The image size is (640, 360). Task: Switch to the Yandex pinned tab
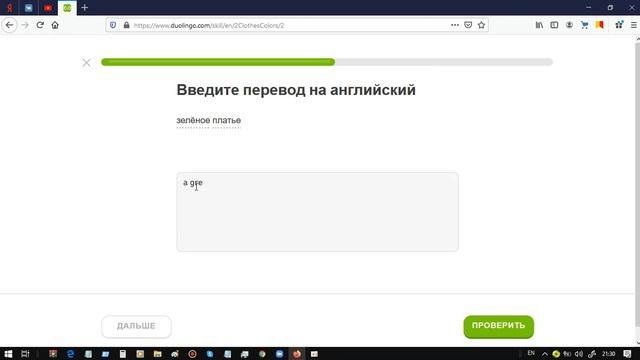pyautogui.click(x=9, y=8)
